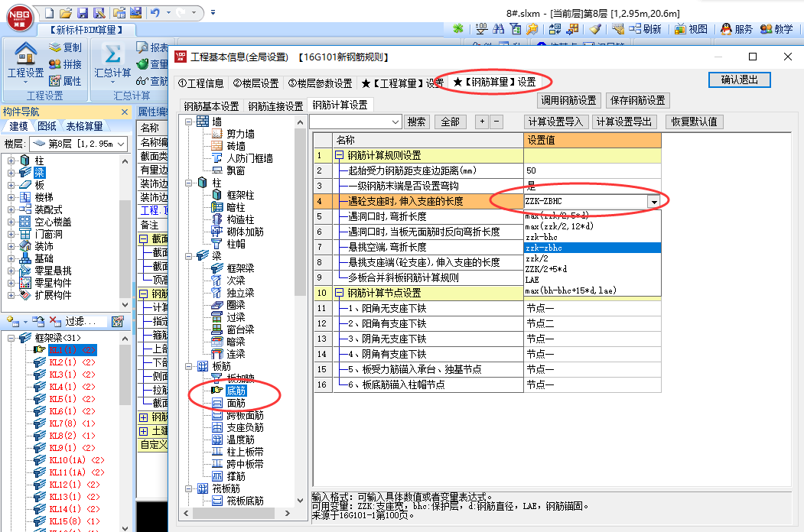Click the undo arrow icon
The height and width of the screenshot is (532, 804).
coord(155,13)
